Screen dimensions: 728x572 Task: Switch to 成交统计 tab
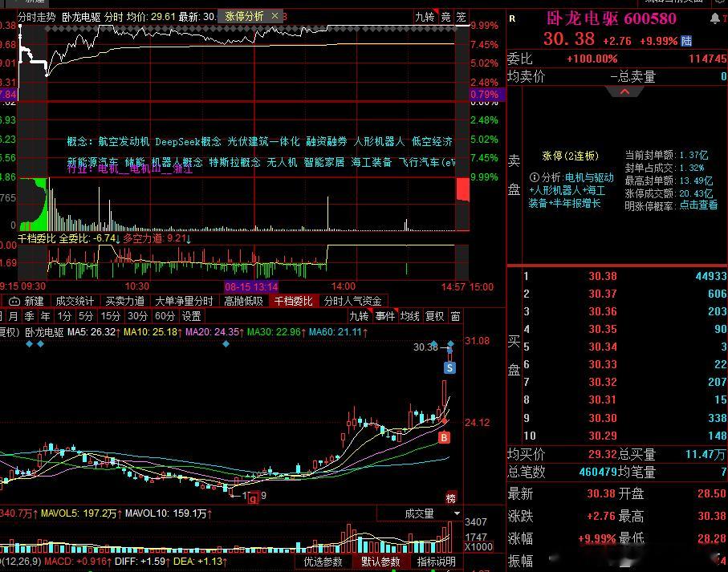tap(75, 302)
